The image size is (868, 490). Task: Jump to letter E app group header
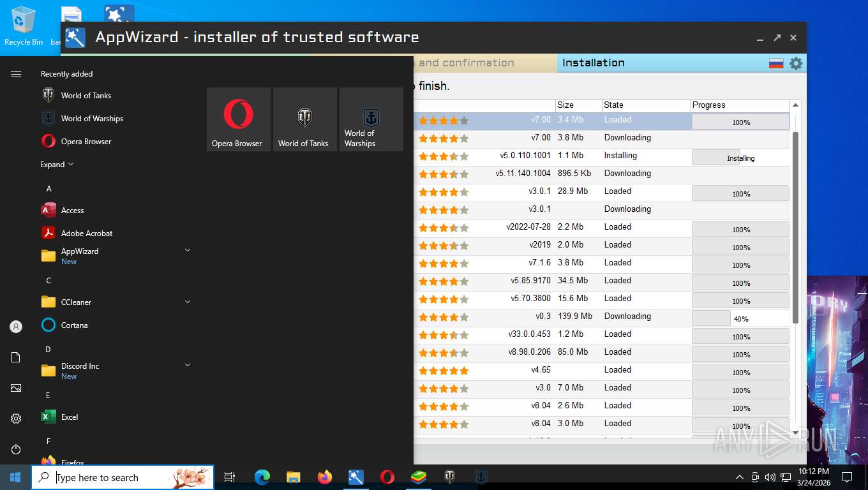pyautogui.click(x=48, y=396)
